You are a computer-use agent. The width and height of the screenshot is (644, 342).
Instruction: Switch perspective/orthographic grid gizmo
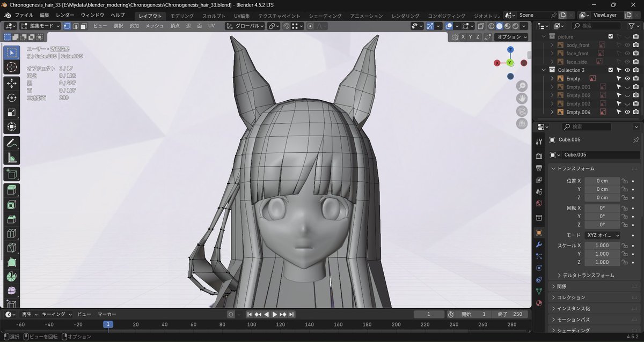click(x=522, y=123)
